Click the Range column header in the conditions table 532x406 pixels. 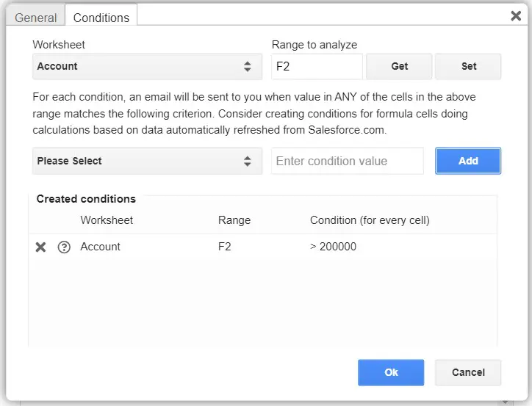pyautogui.click(x=234, y=220)
